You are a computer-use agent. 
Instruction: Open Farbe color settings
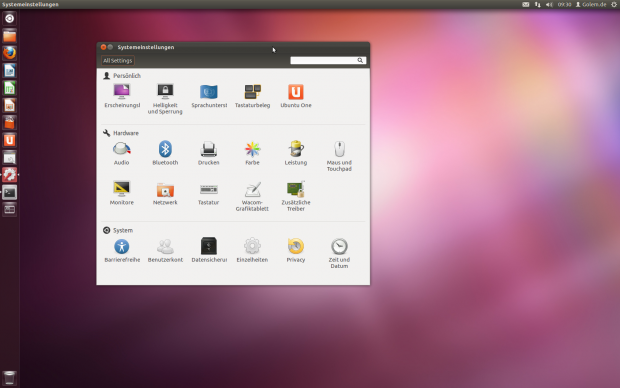252,153
